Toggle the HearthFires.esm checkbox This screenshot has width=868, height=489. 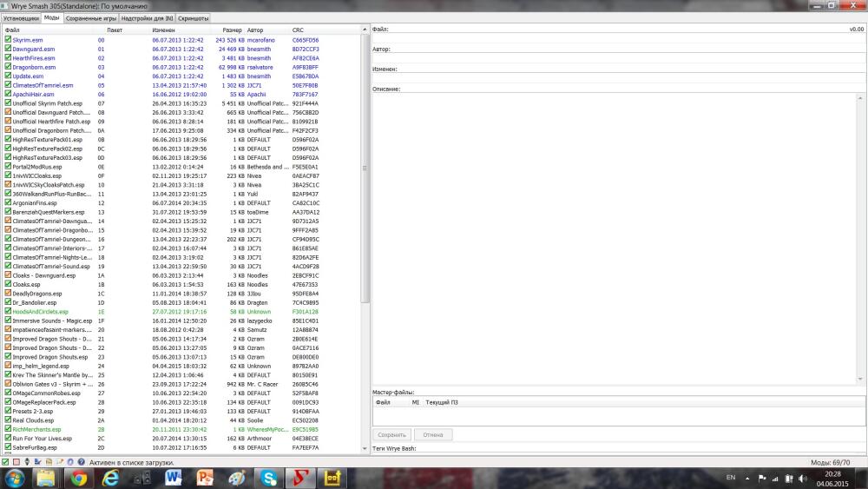[x=8, y=57]
